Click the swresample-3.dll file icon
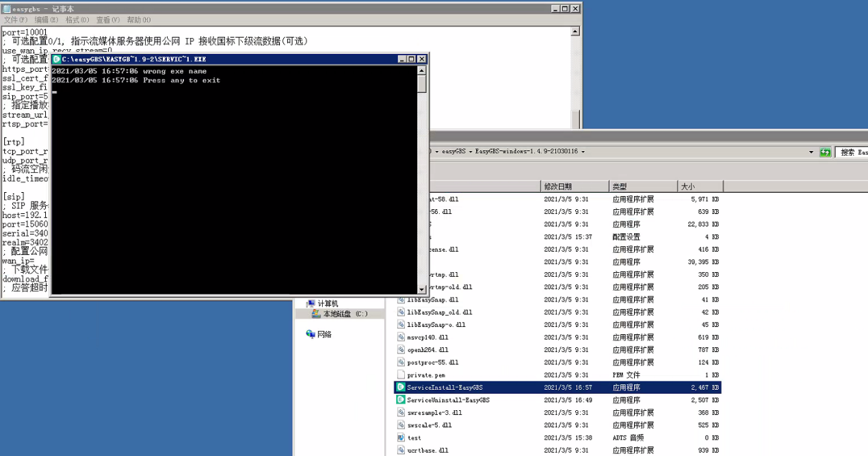 click(x=401, y=412)
